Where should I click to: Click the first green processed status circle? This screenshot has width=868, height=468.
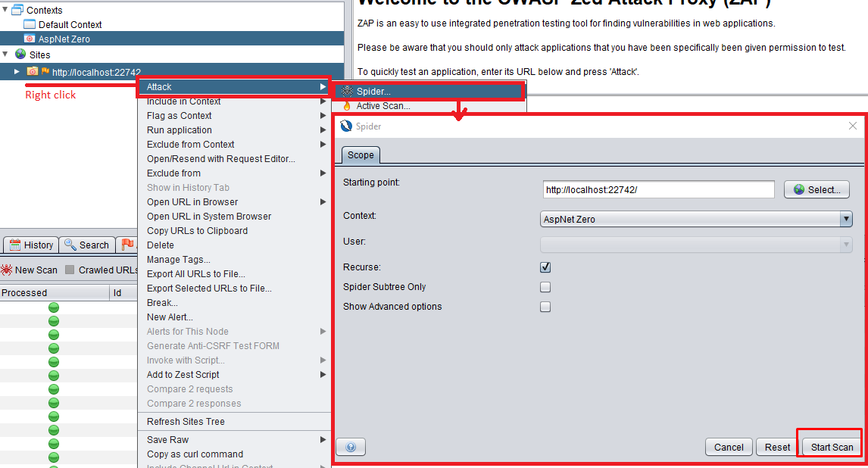tap(54, 307)
